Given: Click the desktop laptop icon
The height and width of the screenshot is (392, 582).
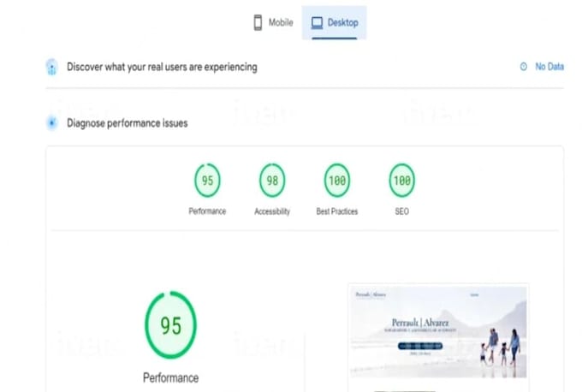Looking at the screenshot, I should pos(317,23).
